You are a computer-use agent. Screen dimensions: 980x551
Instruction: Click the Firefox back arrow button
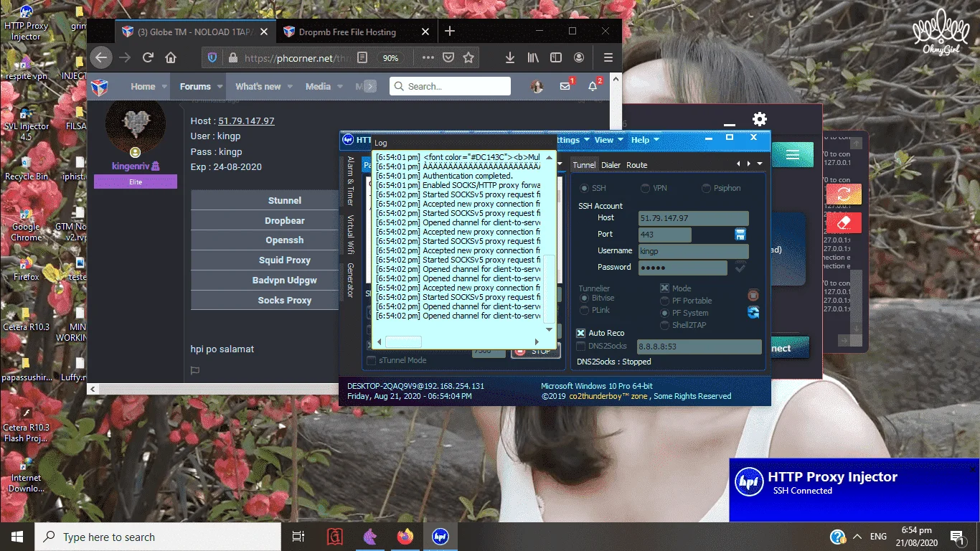(101, 58)
